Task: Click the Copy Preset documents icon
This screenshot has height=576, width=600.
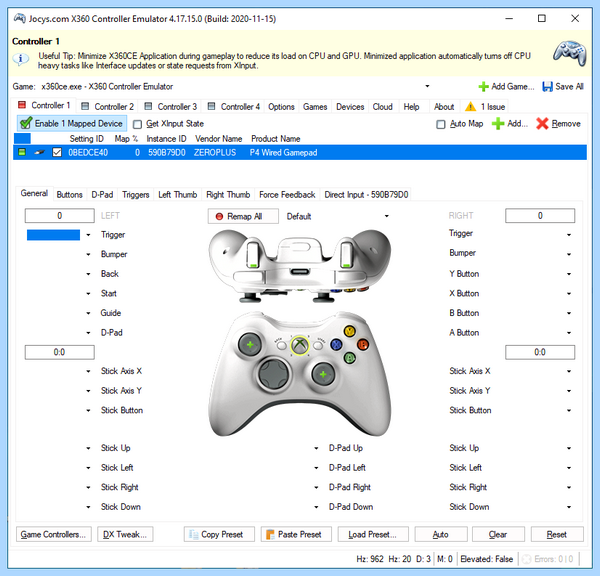Action: (x=194, y=534)
